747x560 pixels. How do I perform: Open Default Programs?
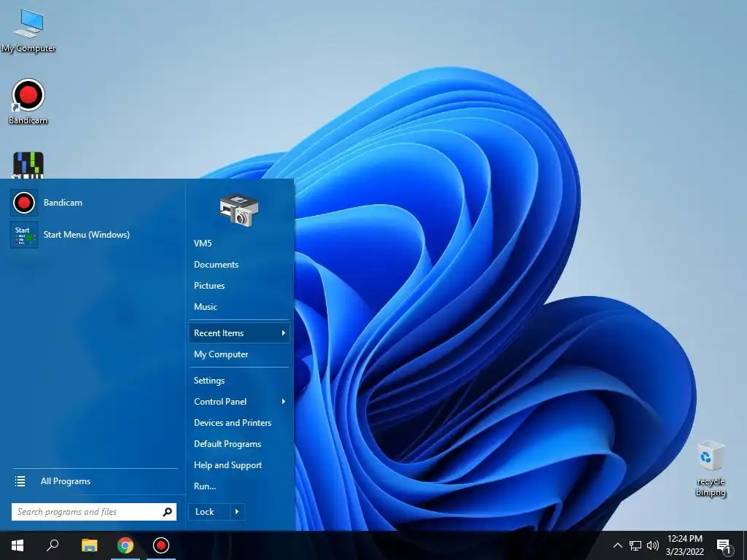tap(239, 444)
